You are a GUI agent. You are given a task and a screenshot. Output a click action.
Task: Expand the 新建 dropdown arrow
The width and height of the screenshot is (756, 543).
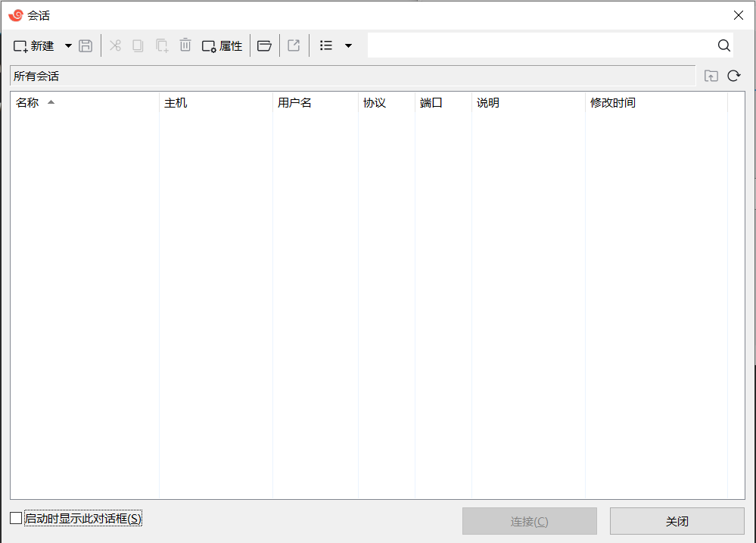(x=68, y=46)
